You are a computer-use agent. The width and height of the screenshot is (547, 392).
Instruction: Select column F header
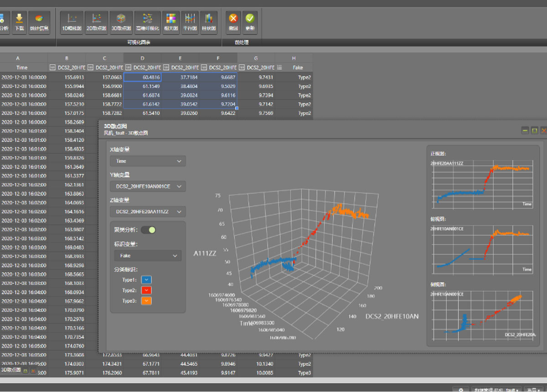click(x=218, y=58)
